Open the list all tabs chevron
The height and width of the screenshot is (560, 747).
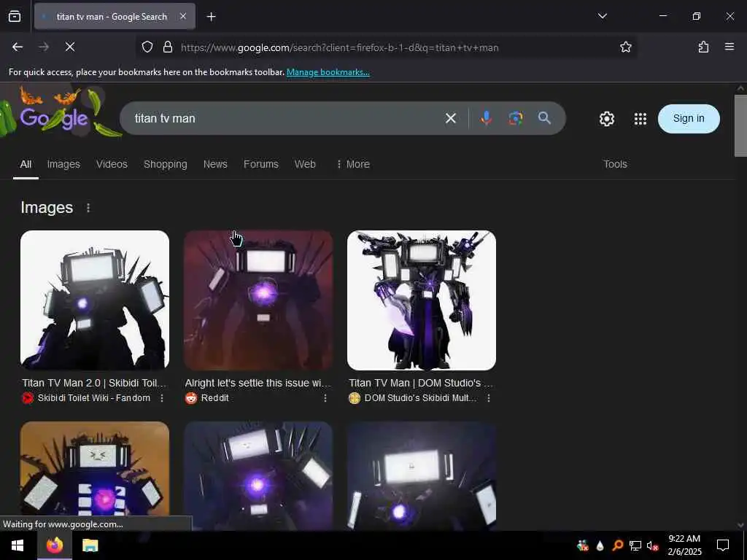coord(602,16)
